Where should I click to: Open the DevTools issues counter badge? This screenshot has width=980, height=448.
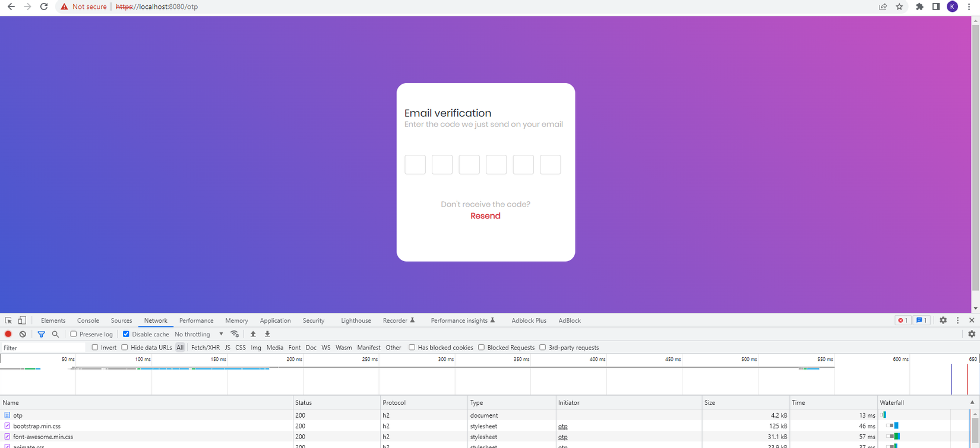[921, 320]
